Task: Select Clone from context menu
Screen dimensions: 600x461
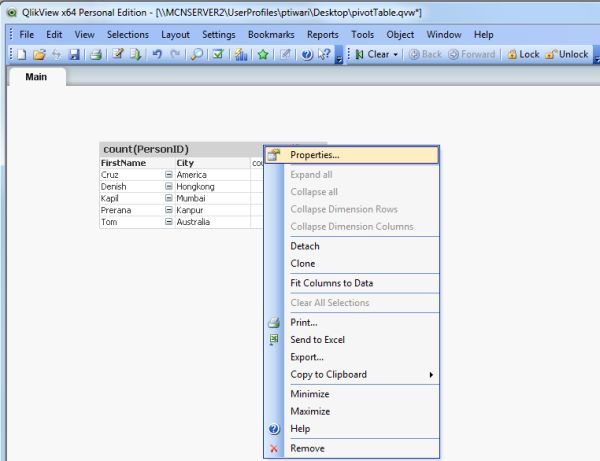Action: (352, 264)
